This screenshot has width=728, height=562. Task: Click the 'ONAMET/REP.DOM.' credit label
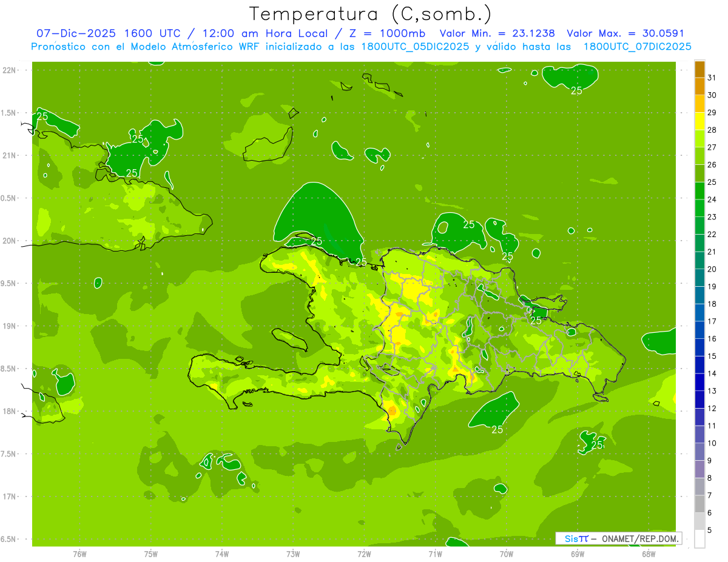(640, 538)
